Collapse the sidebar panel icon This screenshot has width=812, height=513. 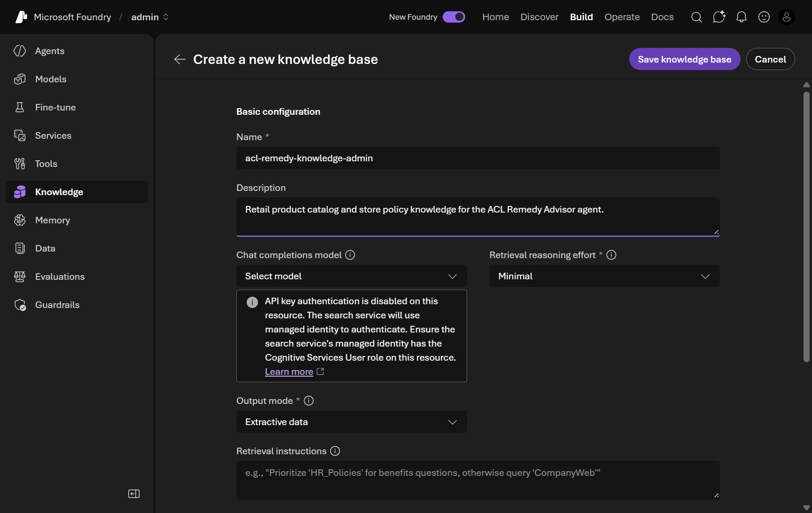click(134, 494)
